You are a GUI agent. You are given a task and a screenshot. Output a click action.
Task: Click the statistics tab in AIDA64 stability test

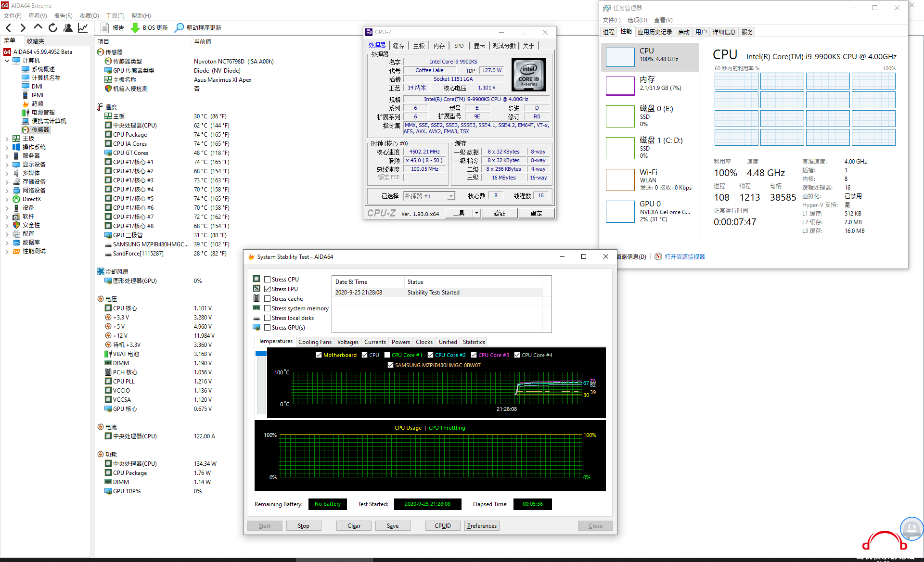[474, 341]
